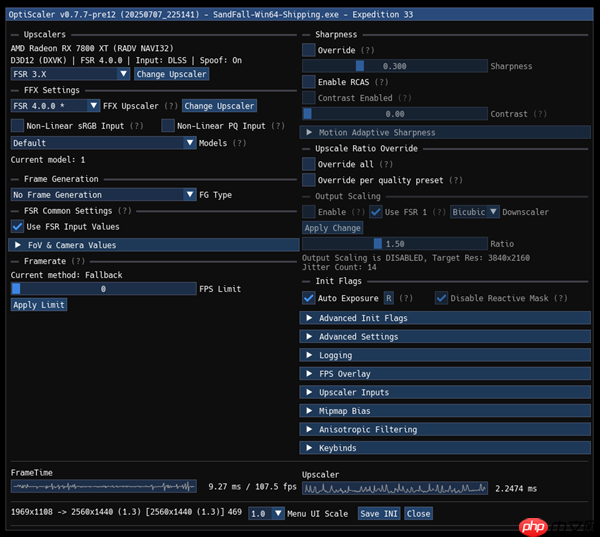The image size is (600, 537).
Task: Expand Upscaler Inputs section
Action: pos(445,392)
